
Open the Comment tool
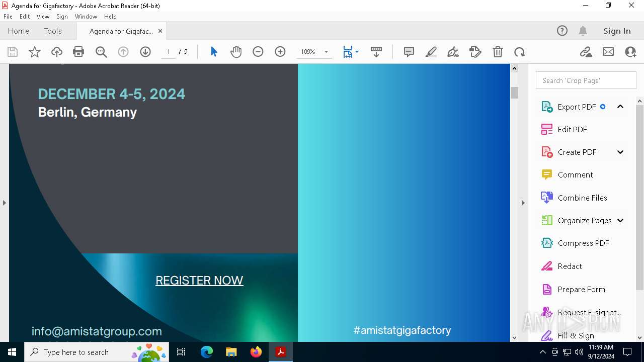point(575,174)
